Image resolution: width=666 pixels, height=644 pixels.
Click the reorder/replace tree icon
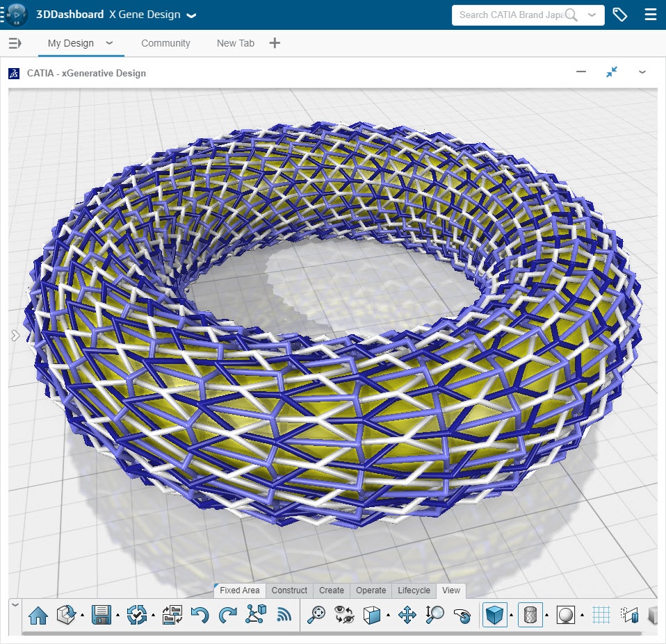172,615
